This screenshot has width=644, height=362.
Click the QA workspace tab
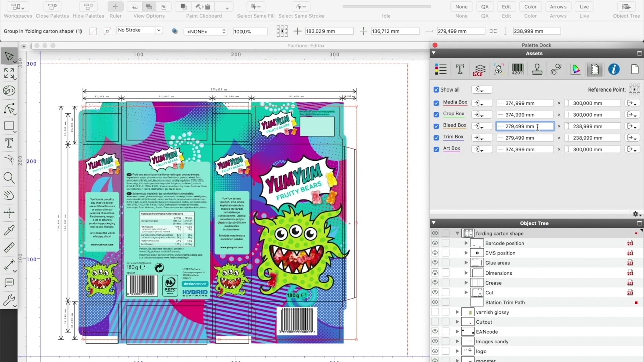(x=485, y=7)
